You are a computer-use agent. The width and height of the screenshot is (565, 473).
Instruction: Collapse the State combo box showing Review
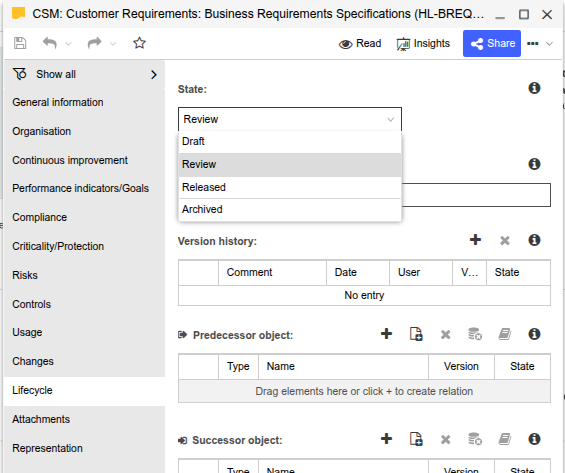click(290, 119)
